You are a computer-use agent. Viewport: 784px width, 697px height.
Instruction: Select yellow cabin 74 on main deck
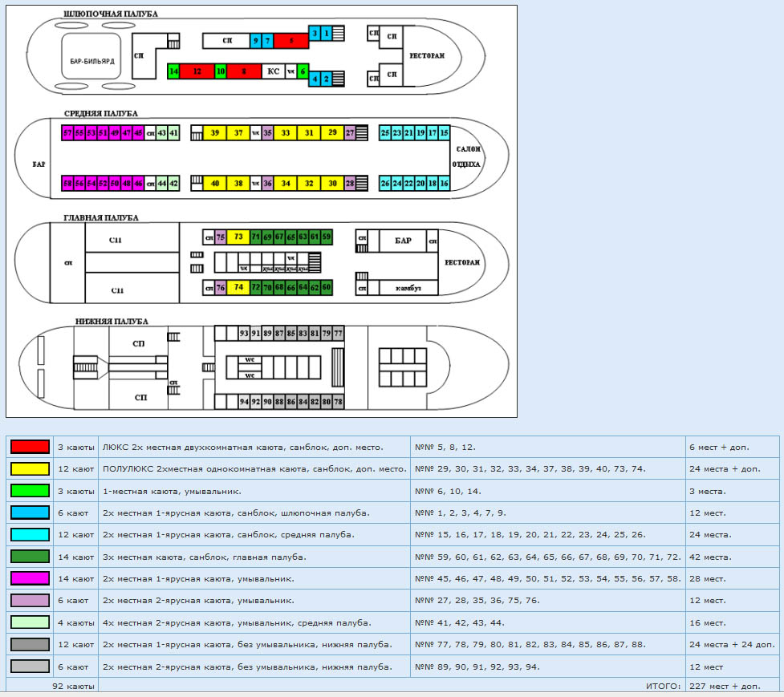pyautogui.click(x=238, y=287)
